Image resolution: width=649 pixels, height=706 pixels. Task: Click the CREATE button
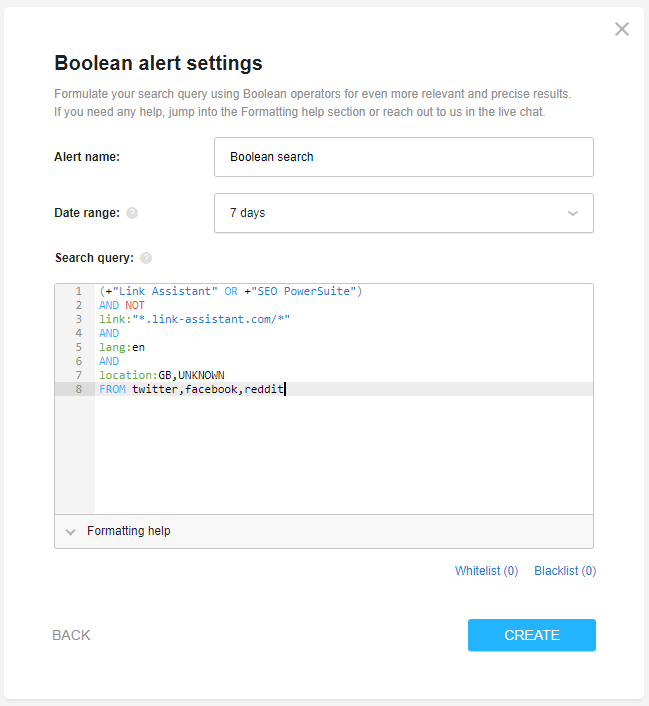click(531, 635)
